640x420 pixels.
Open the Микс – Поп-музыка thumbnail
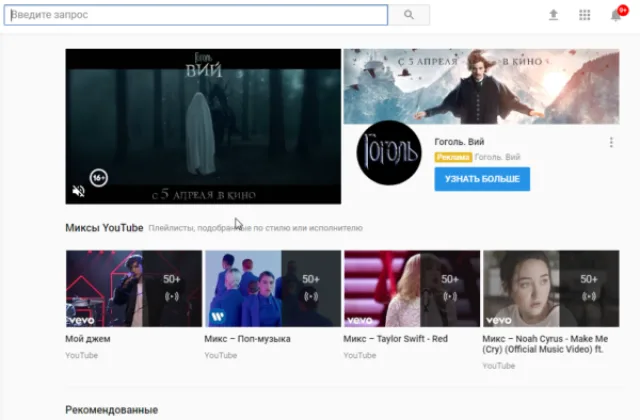[x=273, y=289]
